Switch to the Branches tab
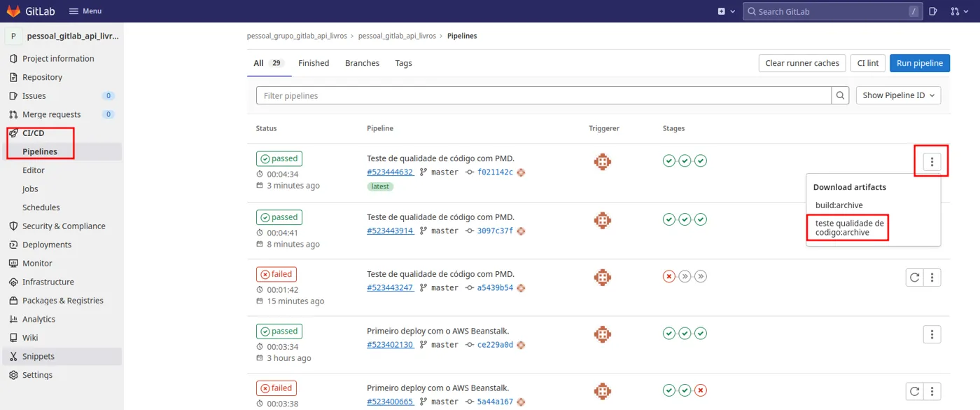Screen dimensions: 980x410 (x=362, y=63)
